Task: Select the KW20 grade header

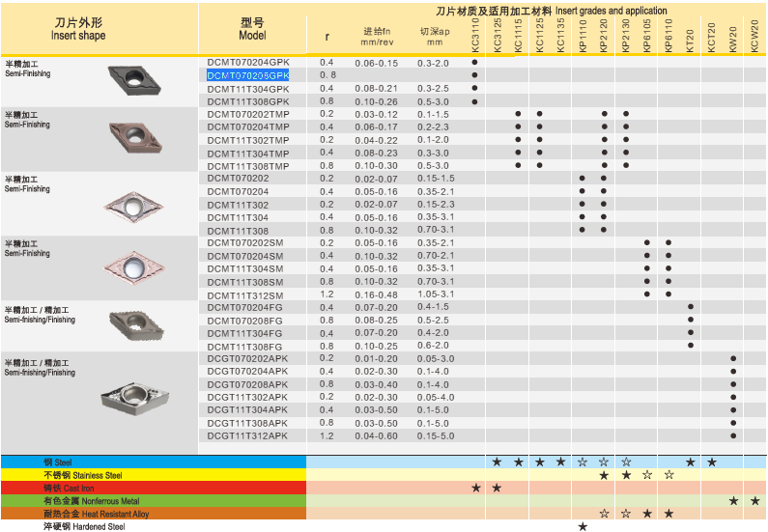Action: pos(733,40)
